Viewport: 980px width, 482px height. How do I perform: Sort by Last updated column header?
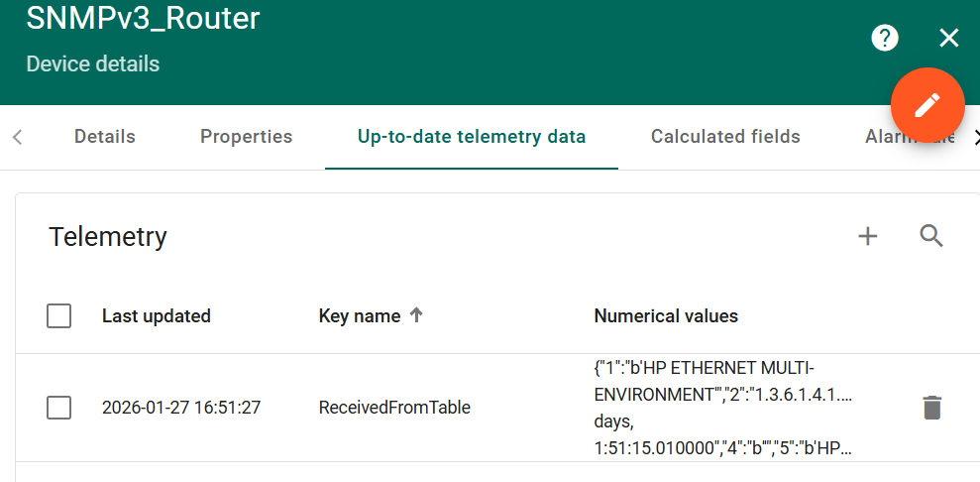(x=157, y=316)
